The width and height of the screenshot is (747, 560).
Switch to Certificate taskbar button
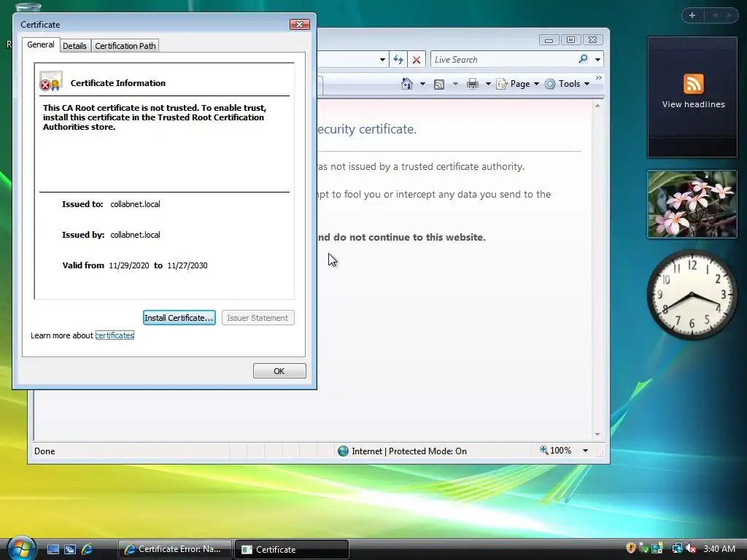click(292, 549)
